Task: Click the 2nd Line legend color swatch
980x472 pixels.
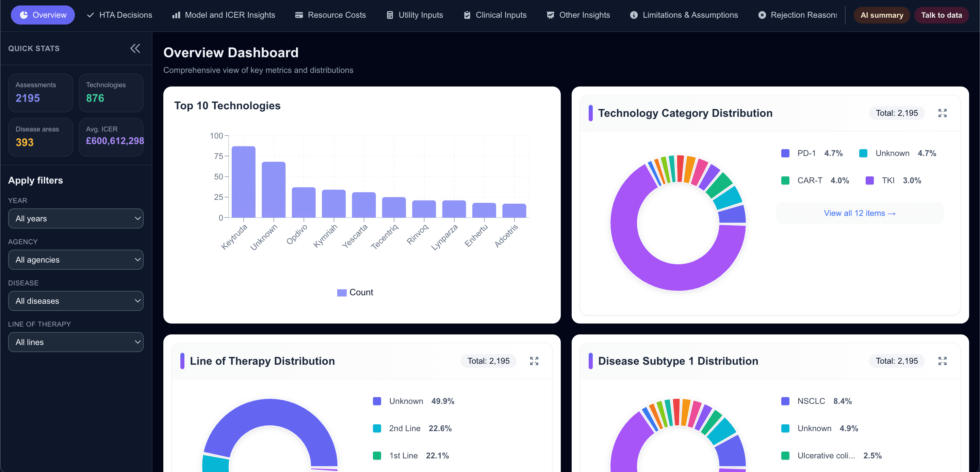Action: click(x=377, y=428)
